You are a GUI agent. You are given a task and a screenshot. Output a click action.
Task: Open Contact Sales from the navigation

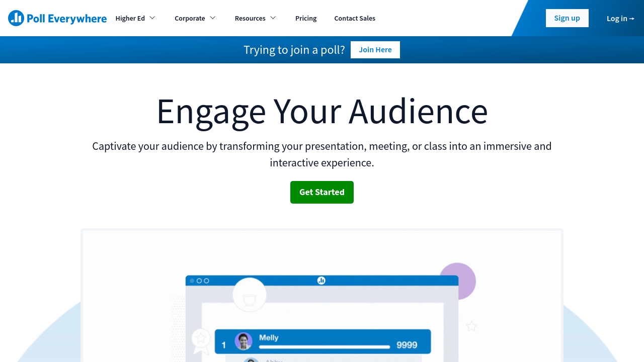click(x=355, y=18)
